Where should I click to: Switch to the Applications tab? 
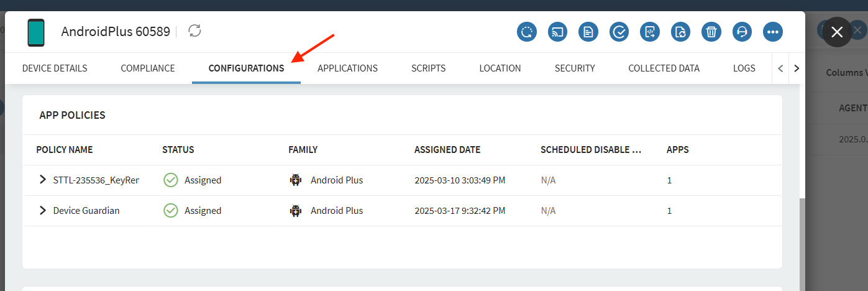pyautogui.click(x=347, y=68)
